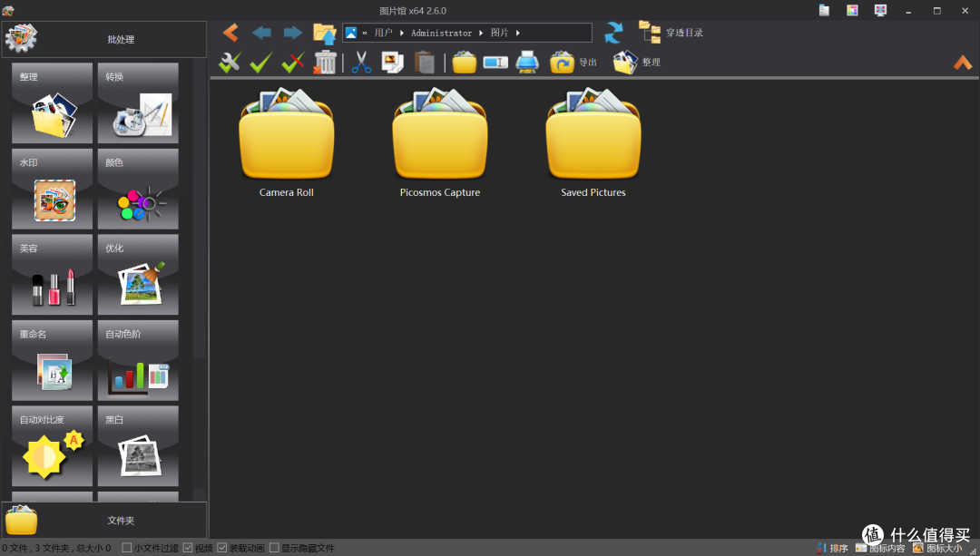The height and width of the screenshot is (556, 980).
Task: Select all with the green checkmark
Action: tap(261, 62)
